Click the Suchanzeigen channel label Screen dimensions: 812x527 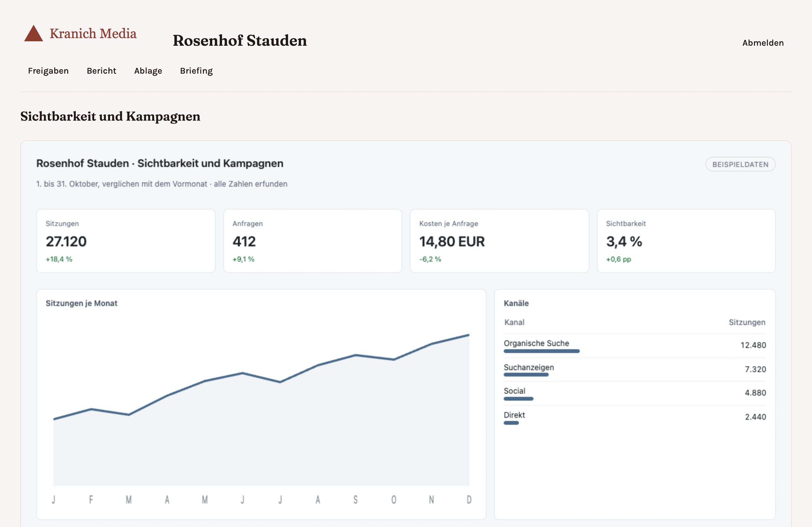pyautogui.click(x=528, y=368)
